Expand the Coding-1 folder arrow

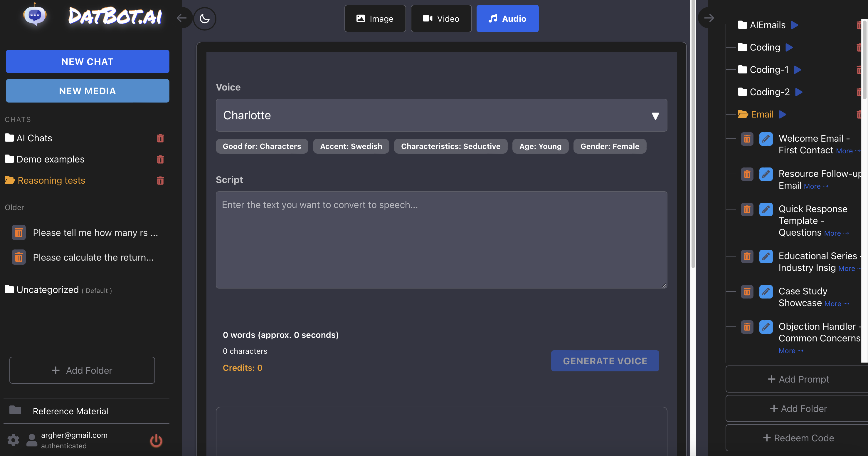point(798,70)
